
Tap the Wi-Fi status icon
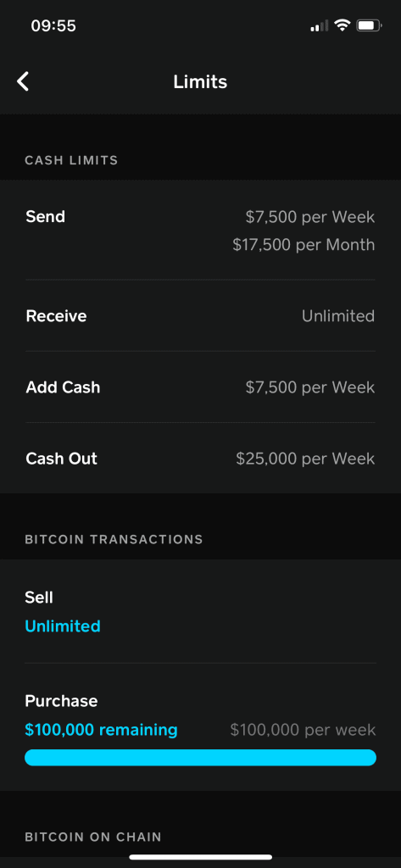click(x=343, y=25)
